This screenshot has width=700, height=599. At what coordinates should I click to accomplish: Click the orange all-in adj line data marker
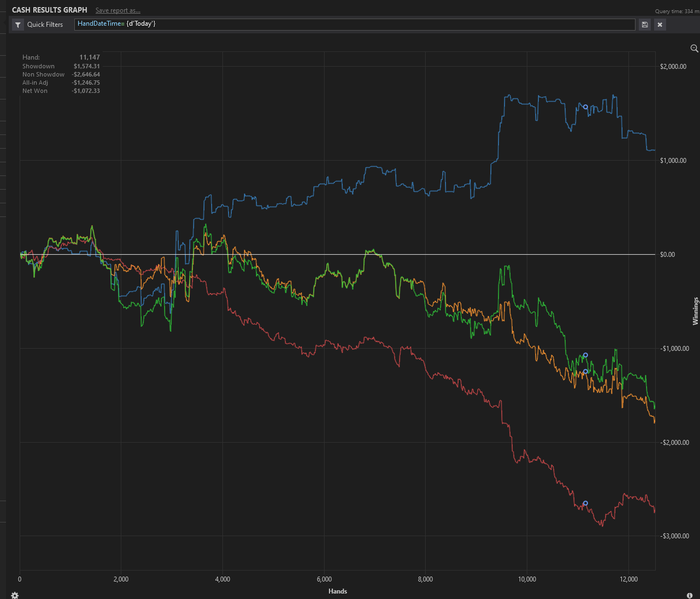pos(585,371)
